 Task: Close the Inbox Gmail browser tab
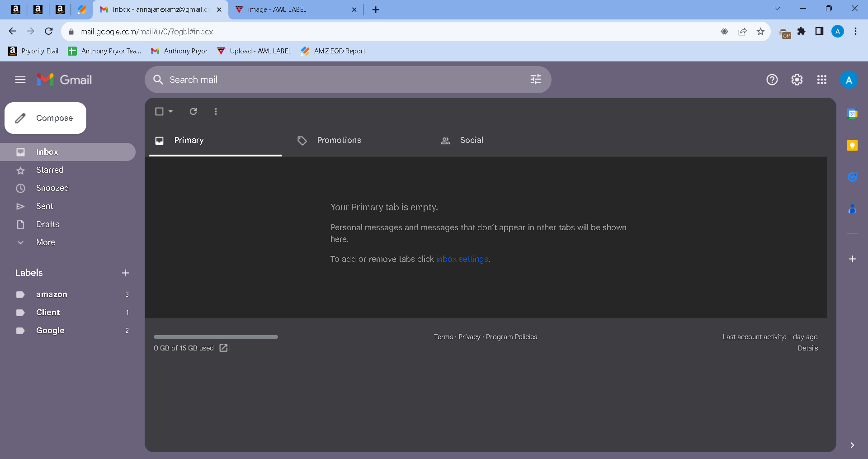[x=219, y=9]
